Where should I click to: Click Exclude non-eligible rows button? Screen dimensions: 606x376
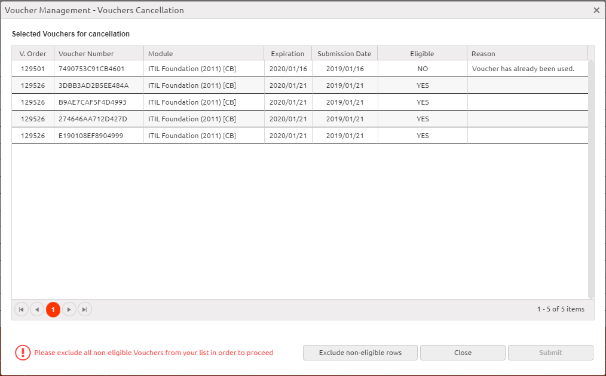point(360,352)
